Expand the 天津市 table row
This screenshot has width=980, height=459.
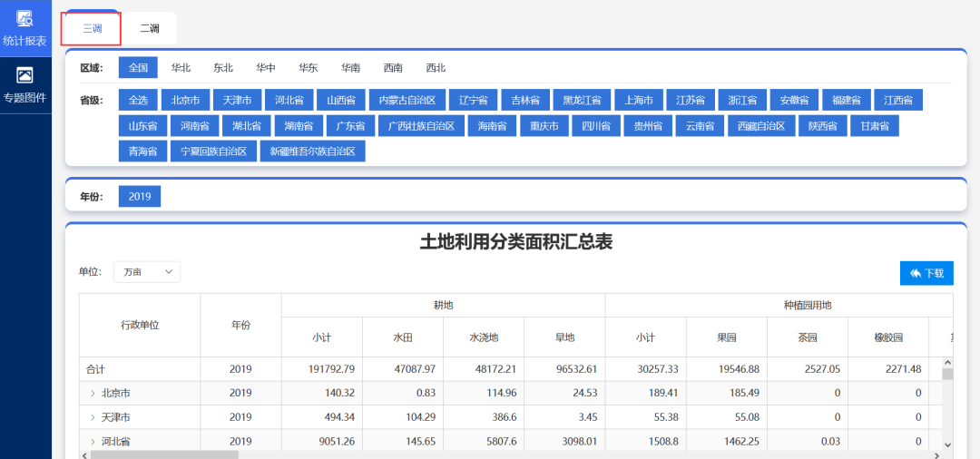pyautogui.click(x=93, y=417)
